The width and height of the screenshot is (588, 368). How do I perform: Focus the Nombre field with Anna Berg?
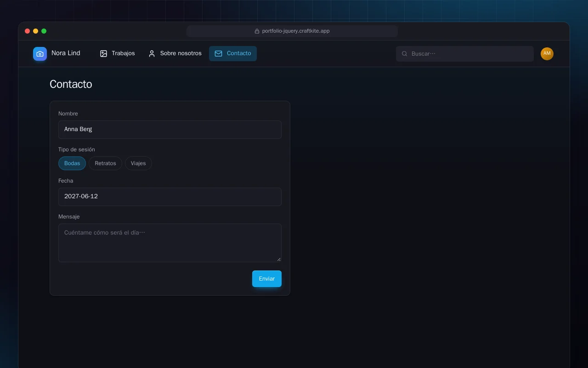tap(170, 130)
